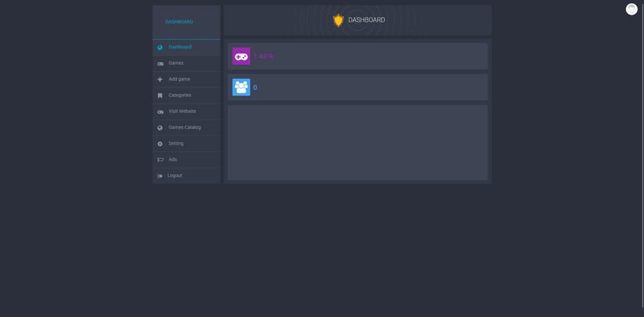This screenshot has width=644, height=317.
Task: Open the round avatar in top-right corner
Action: click(631, 9)
